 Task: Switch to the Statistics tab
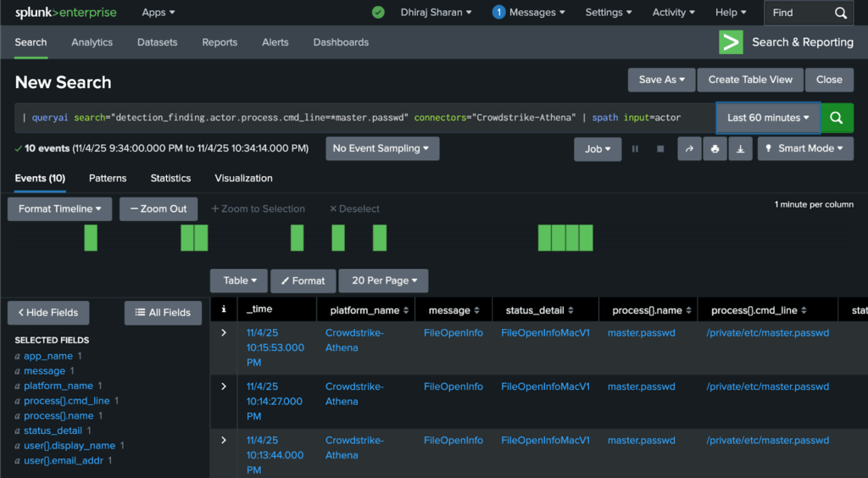coord(170,178)
